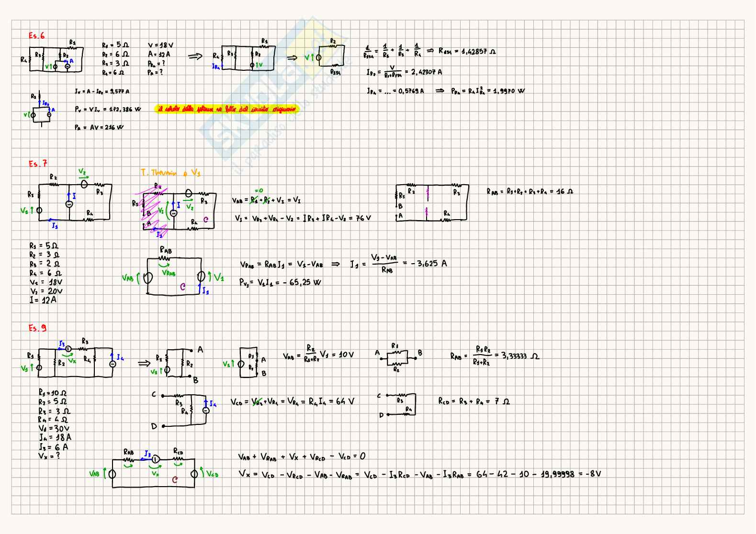The image size is (756, 534).
Task: Click the R234 = 1,42857 Ω result
Action: [467, 51]
